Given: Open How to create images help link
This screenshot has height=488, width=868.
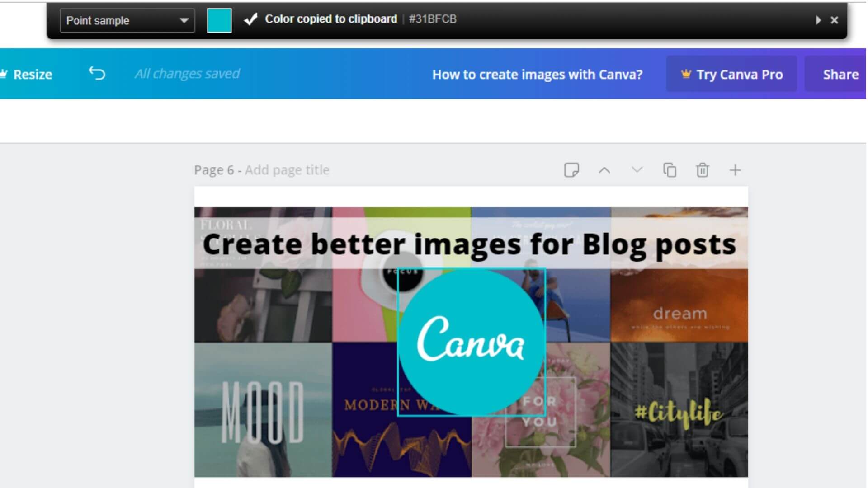Looking at the screenshot, I should [537, 74].
